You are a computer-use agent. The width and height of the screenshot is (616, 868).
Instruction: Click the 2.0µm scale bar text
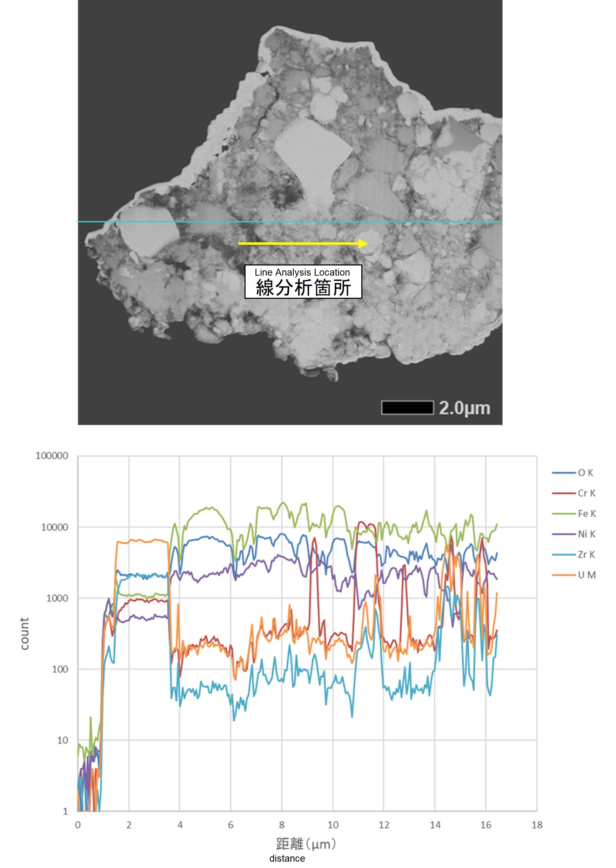pyautogui.click(x=464, y=408)
